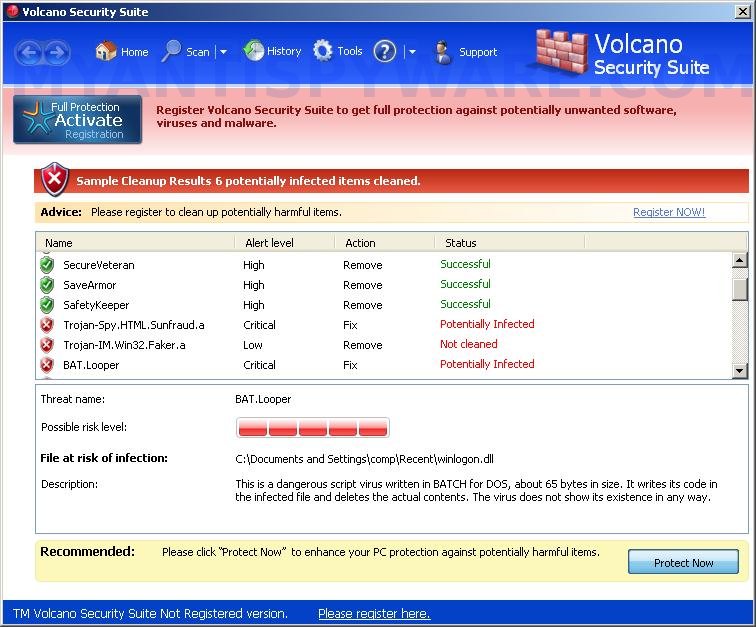756x627 pixels.
Task: Click the Low alert level cell
Action: (x=253, y=345)
